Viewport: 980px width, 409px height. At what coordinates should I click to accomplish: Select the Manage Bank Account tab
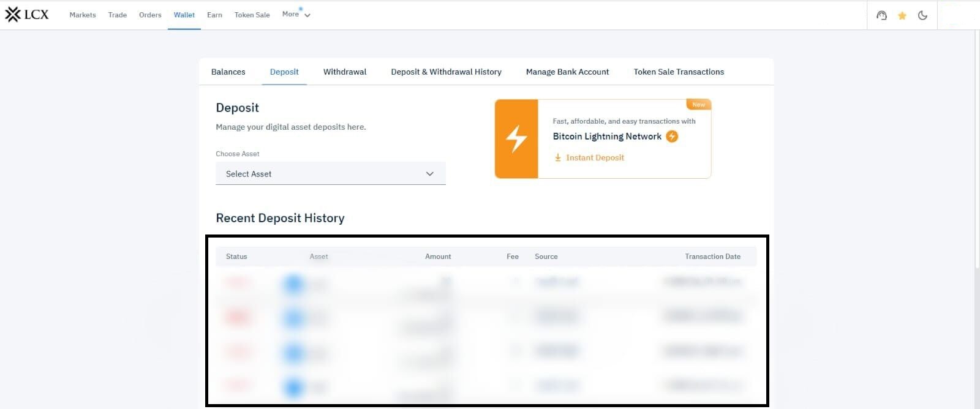(567, 72)
